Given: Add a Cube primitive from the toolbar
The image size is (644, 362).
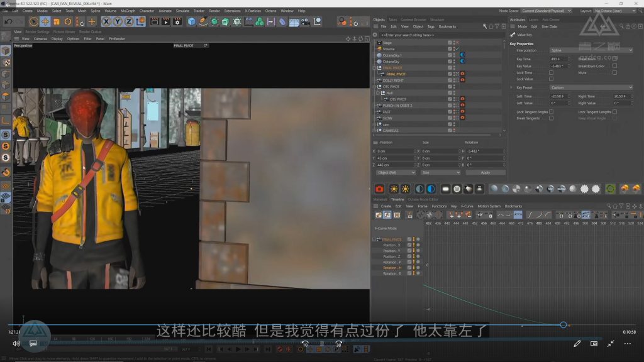Looking at the screenshot, I should click(192, 21).
